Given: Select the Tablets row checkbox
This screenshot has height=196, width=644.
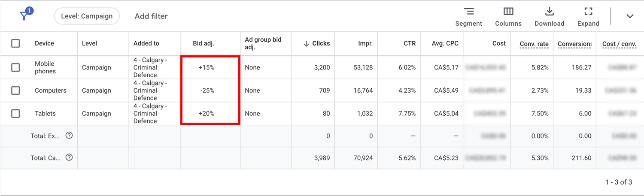Looking at the screenshot, I should pyautogui.click(x=15, y=114).
